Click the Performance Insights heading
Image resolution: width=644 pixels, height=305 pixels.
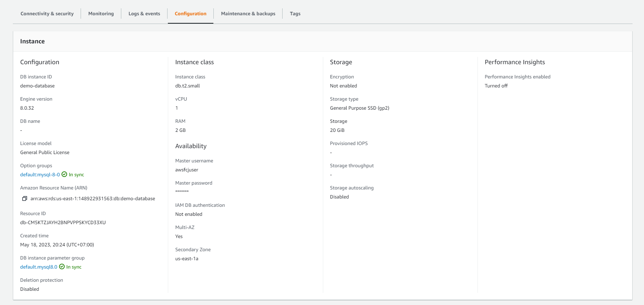click(515, 62)
